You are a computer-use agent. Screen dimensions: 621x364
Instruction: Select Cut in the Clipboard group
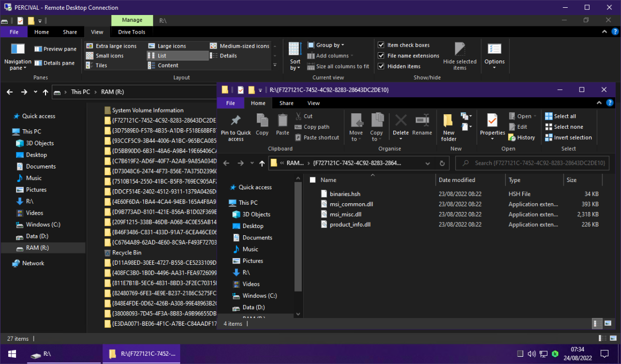point(304,116)
